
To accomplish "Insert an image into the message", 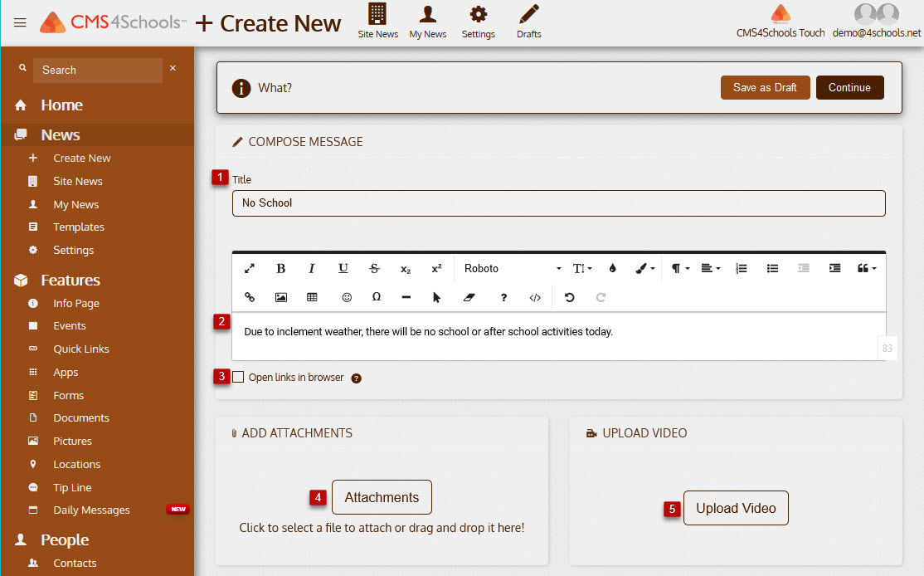I will click(x=281, y=297).
